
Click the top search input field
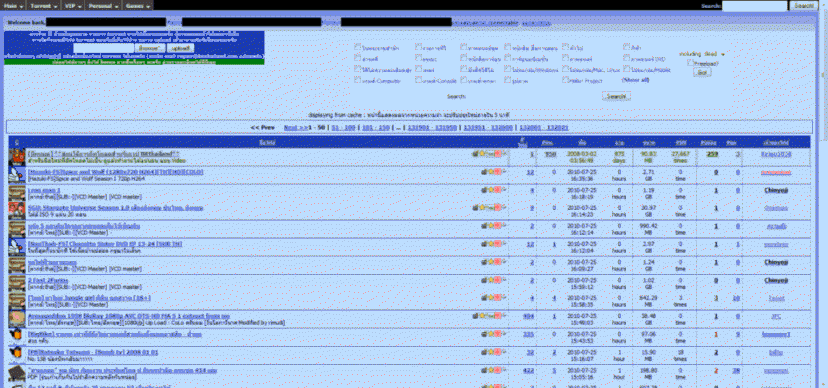(x=754, y=6)
